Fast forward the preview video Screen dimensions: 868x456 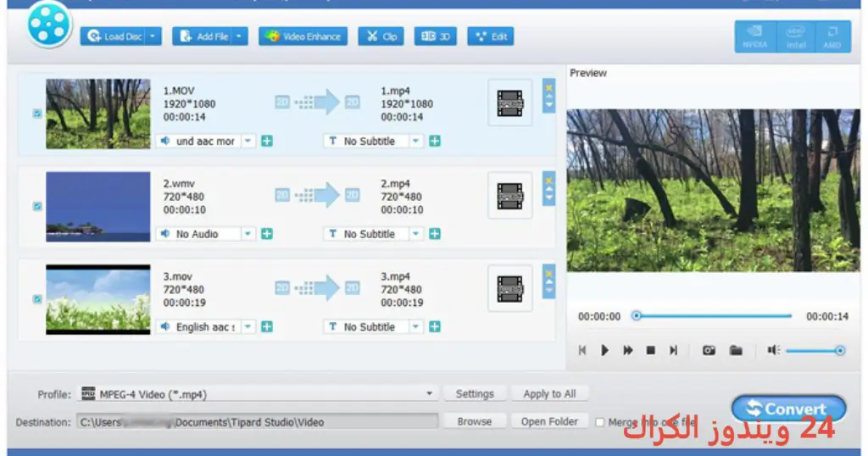click(628, 350)
